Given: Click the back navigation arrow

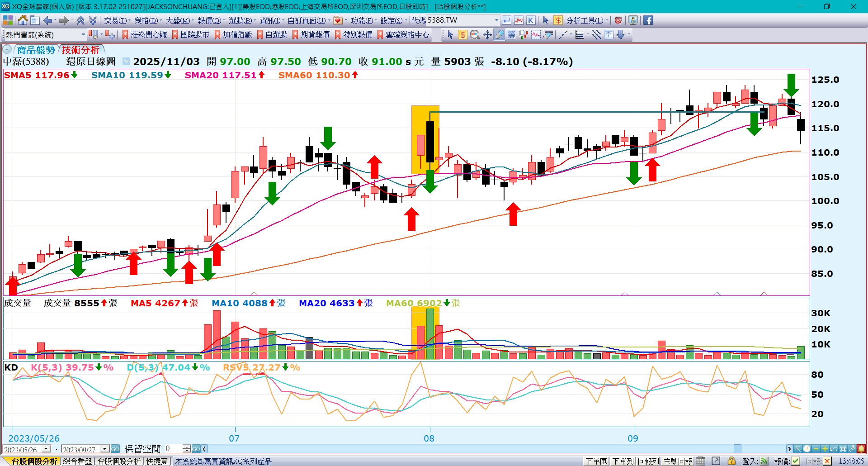Looking at the screenshot, I should pyautogui.click(x=47, y=20).
